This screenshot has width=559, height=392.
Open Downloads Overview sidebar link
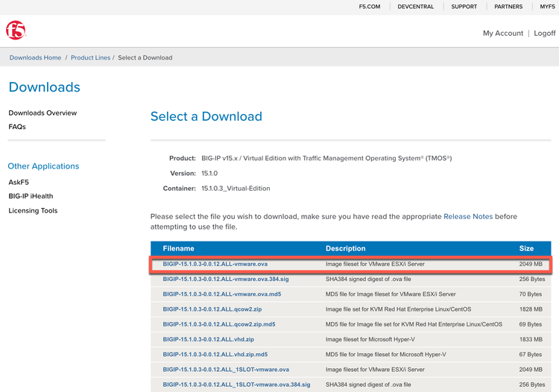coord(42,113)
